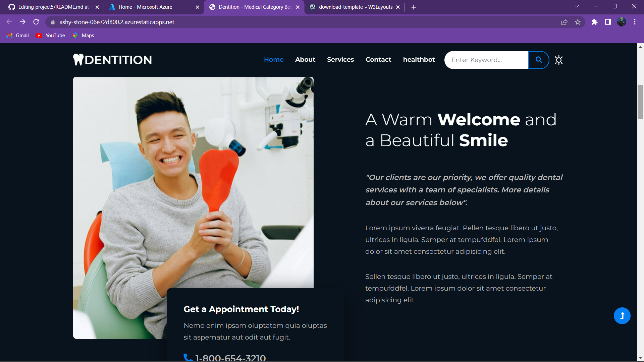The width and height of the screenshot is (644, 362).
Task: Open the user profile avatar menu
Action: point(621,22)
